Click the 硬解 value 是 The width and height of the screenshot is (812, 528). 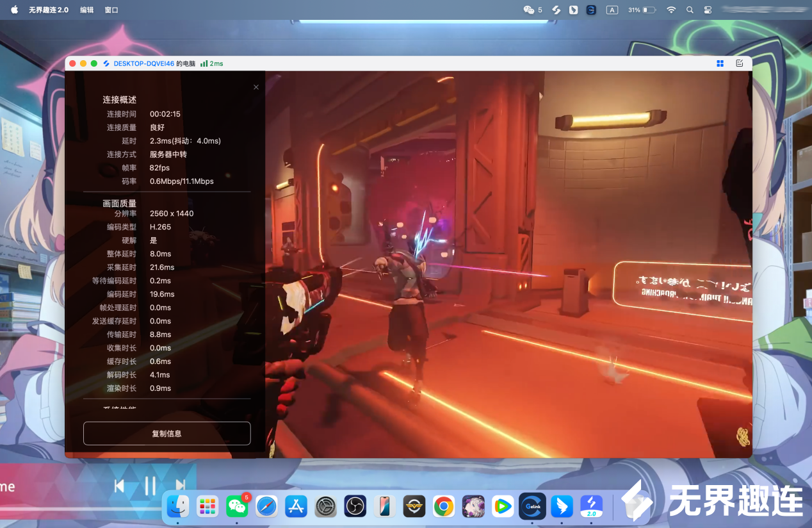click(x=153, y=240)
